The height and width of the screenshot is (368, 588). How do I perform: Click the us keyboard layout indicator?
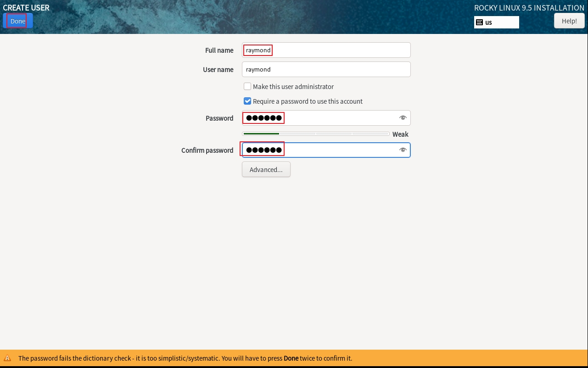click(496, 22)
